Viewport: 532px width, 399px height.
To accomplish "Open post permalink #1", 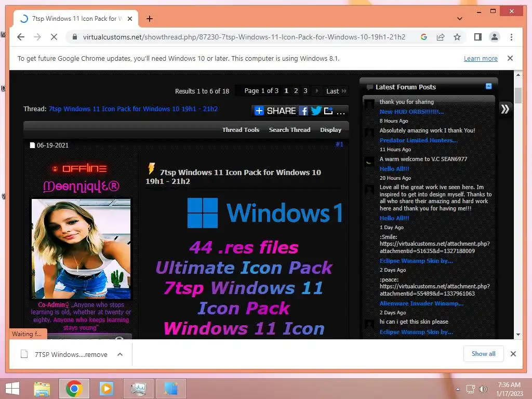I will [339, 144].
